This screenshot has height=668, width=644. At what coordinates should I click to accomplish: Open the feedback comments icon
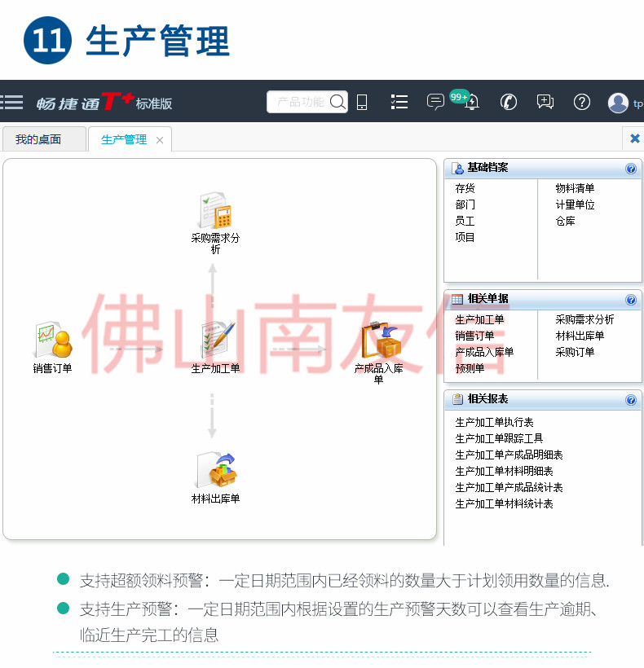tap(545, 103)
